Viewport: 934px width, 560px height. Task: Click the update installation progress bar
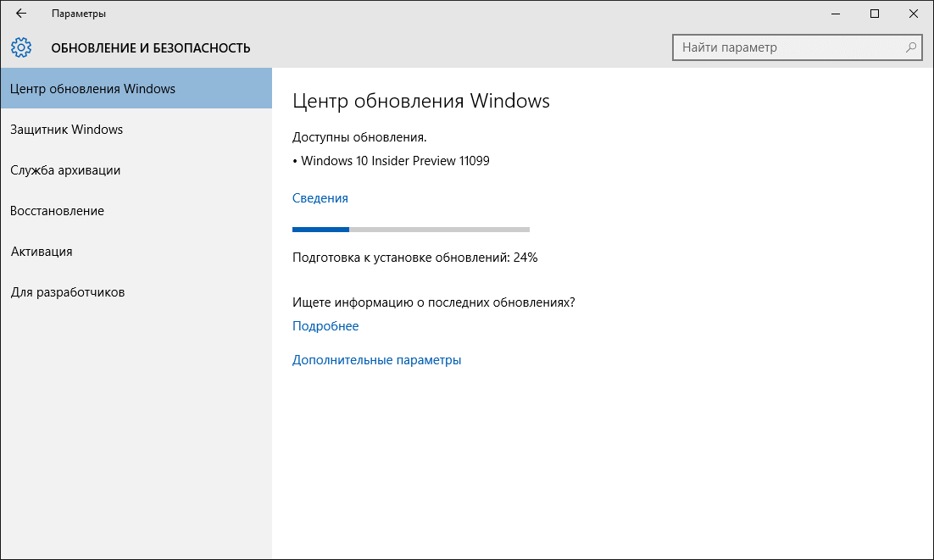(410, 229)
